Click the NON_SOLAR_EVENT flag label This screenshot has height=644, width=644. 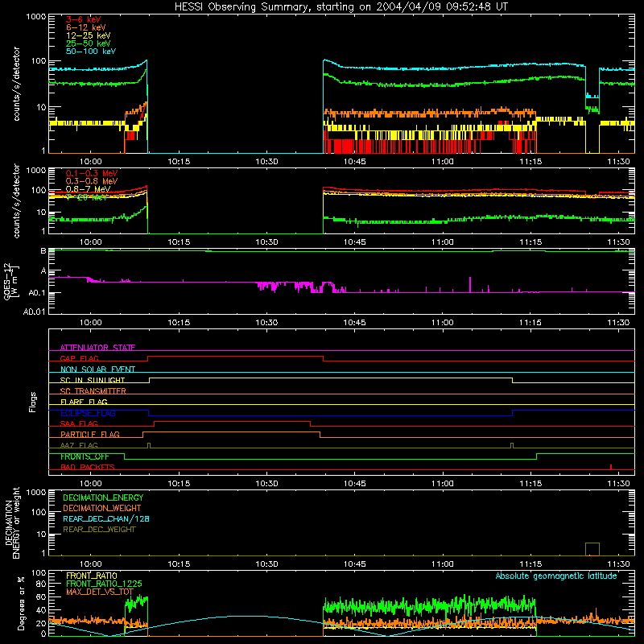[x=97, y=369]
